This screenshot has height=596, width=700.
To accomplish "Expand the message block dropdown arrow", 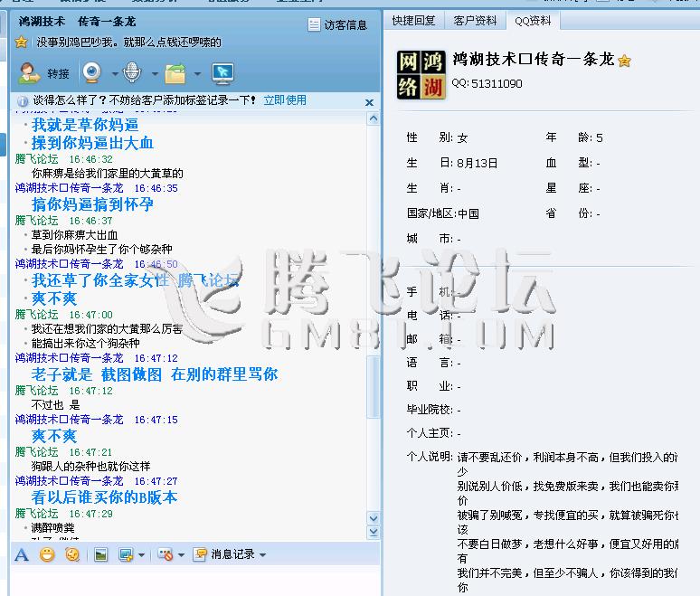I will pos(181,555).
